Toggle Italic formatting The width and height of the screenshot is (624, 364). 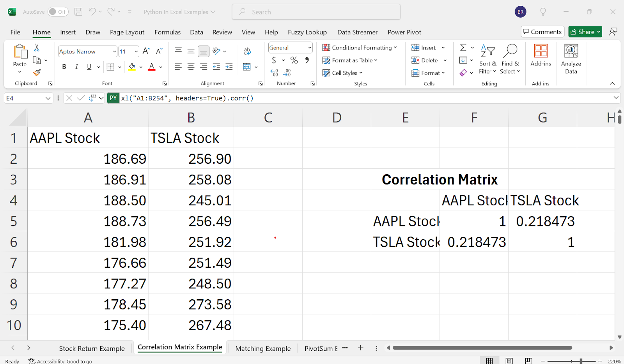click(76, 67)
